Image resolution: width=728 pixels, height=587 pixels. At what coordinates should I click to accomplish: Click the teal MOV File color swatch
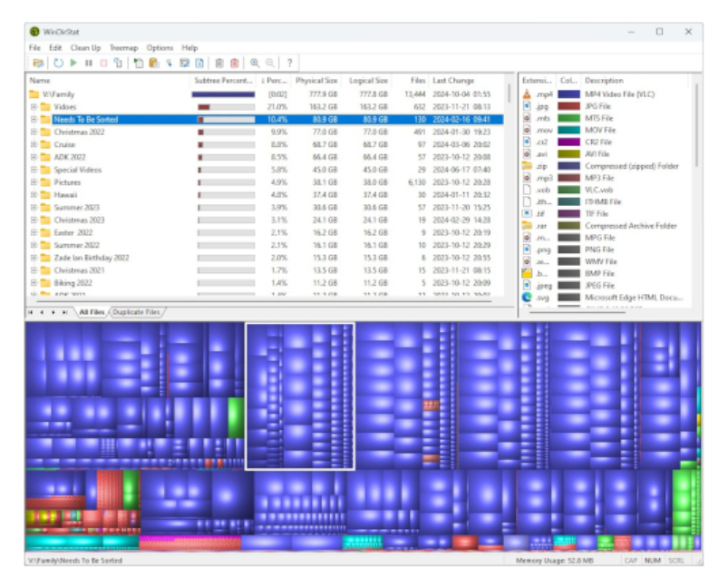568,130
